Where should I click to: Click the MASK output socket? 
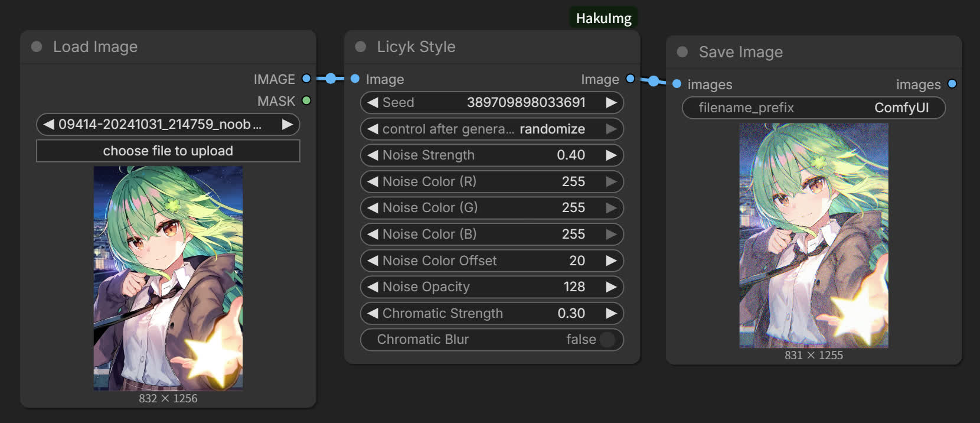306,100
